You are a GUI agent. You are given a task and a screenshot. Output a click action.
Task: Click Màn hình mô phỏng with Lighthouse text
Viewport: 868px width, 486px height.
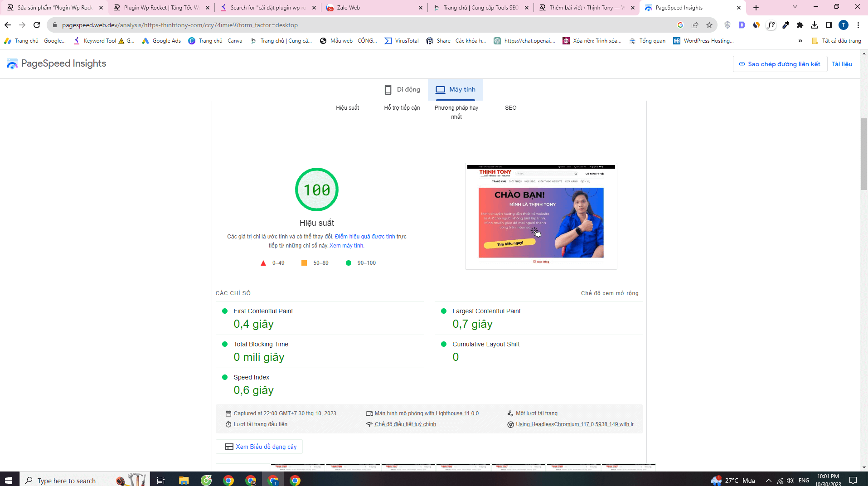tap(427, 413)
